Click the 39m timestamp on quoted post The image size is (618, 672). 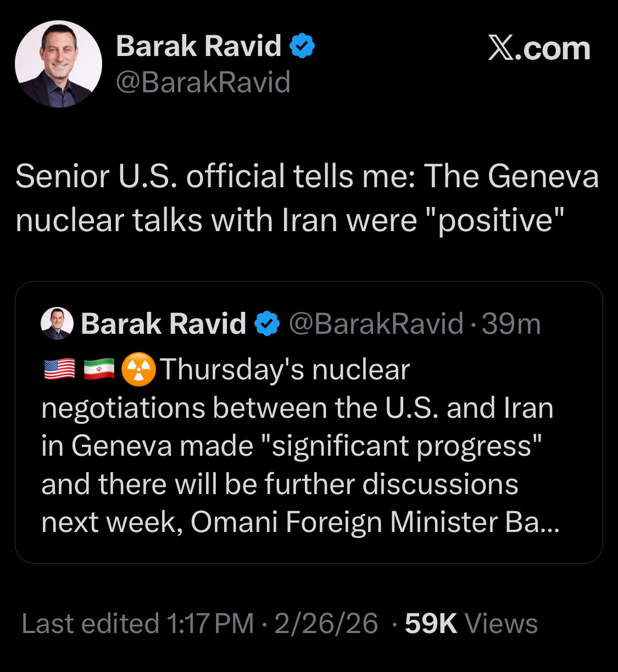(x=511, y=324)
